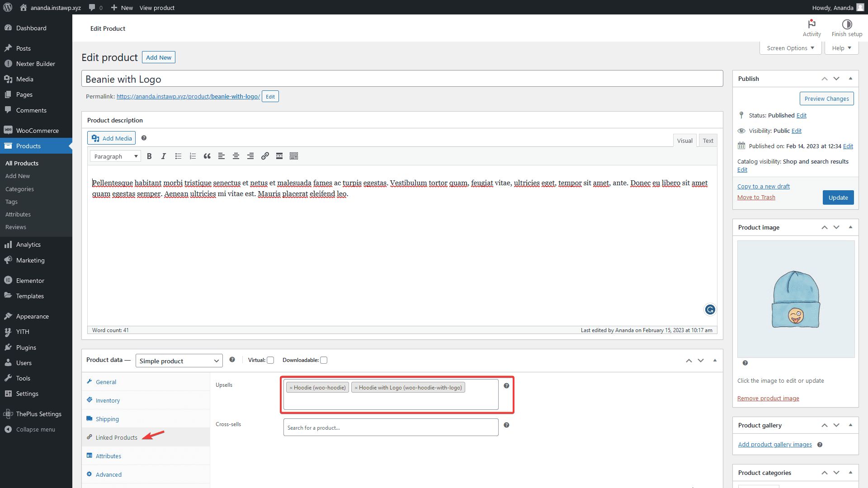Viewport: 868px width, 488px height.
Task: Toggle the Downloadable checkbox
Action: [324, 360]
